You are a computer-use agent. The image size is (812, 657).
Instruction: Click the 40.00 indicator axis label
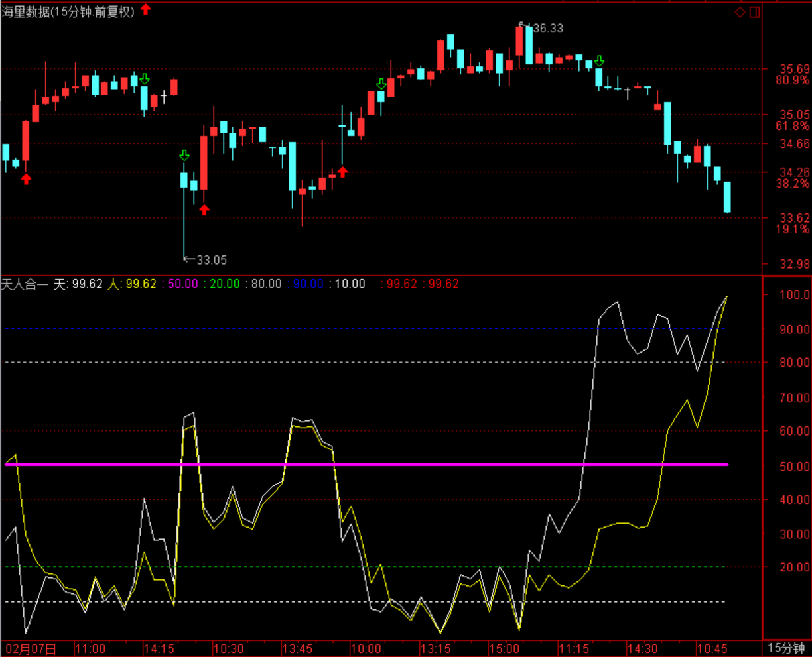click(x=795, y=500)
